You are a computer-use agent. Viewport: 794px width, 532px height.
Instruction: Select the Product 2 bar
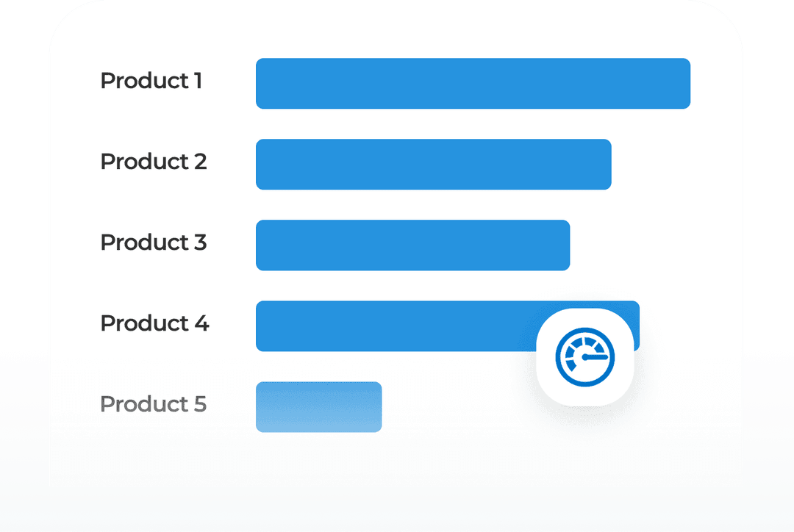coord(433,165)
